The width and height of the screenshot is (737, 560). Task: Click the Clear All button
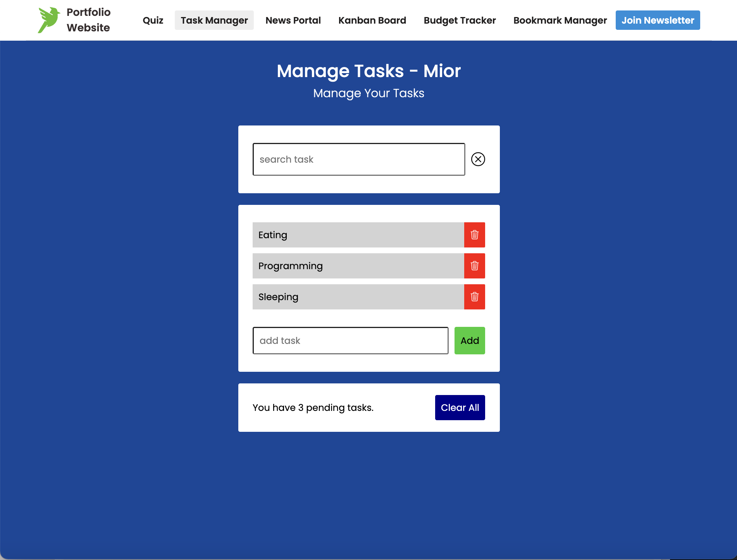pyautogui.click(x=460, y=407)
